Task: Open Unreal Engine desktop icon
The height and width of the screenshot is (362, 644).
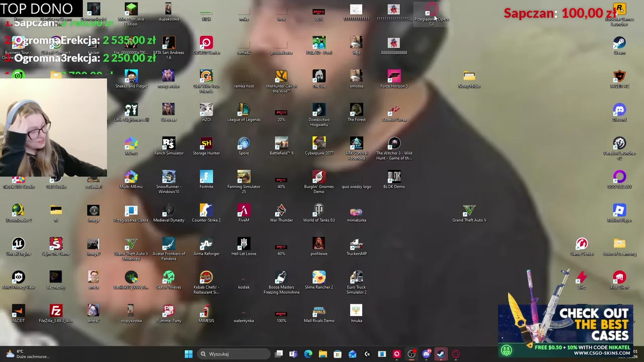Action: tap(18, 247)
